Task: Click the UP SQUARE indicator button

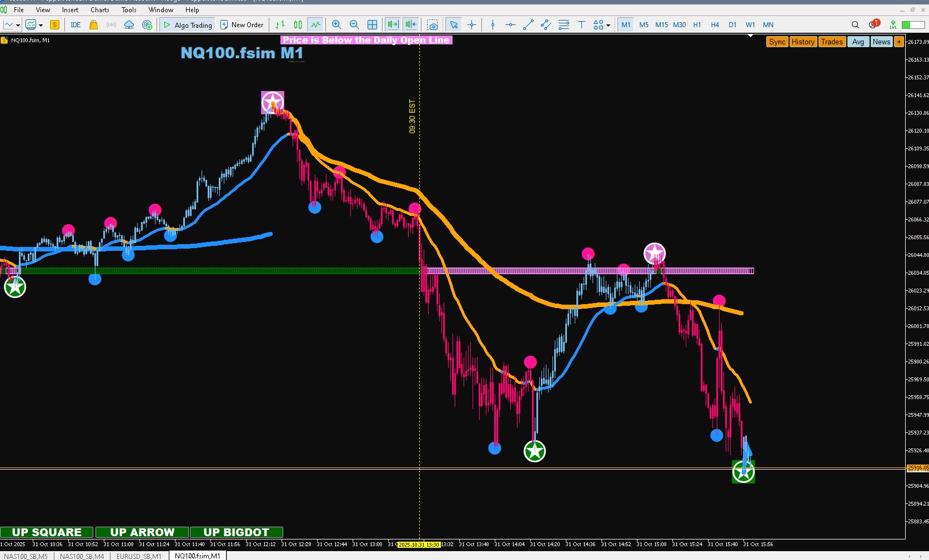Action: 47,532
